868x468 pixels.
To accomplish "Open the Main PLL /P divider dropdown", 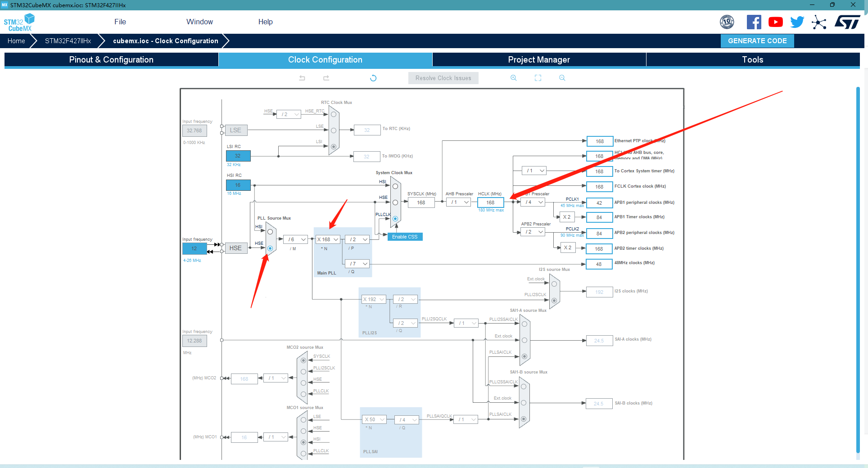I will pos(357,239).
